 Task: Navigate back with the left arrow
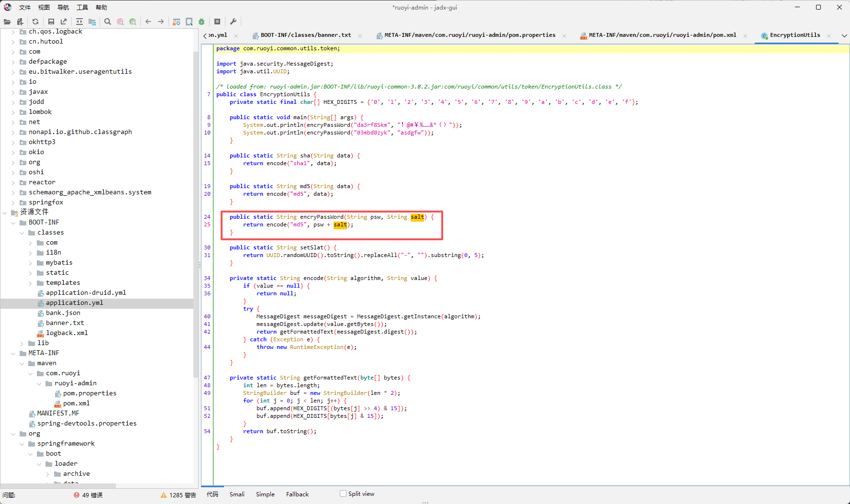[x=148, y=22]
